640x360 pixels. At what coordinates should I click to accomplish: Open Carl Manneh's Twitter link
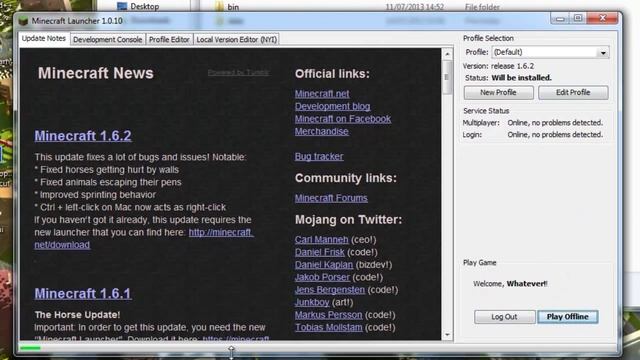[322, 240]
